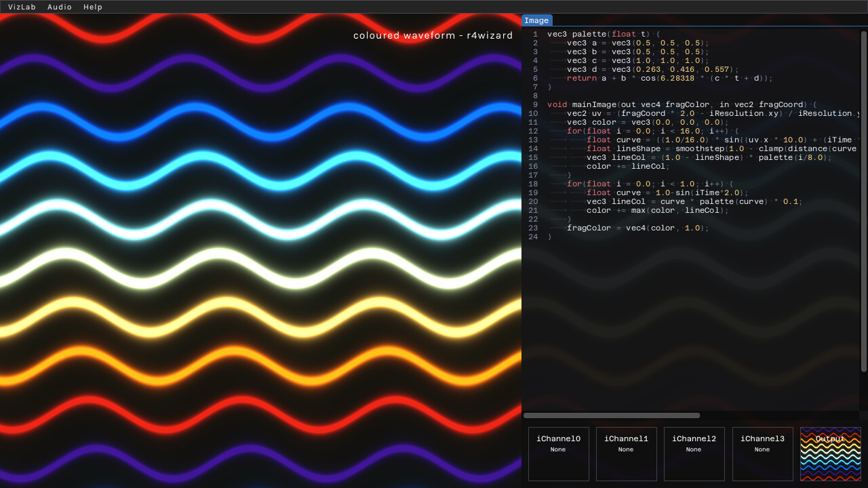Click the smoothstep call on line 14

point(700,148)
